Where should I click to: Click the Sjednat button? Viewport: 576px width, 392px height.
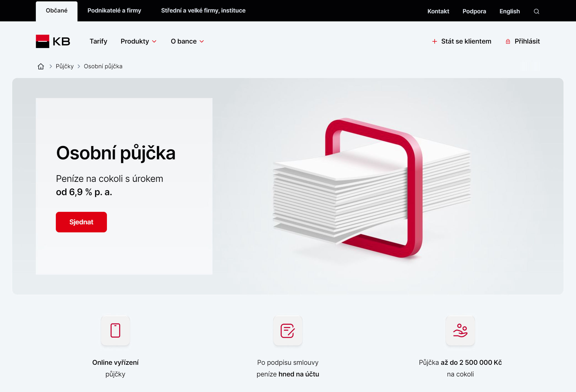[x=81, y=222]
